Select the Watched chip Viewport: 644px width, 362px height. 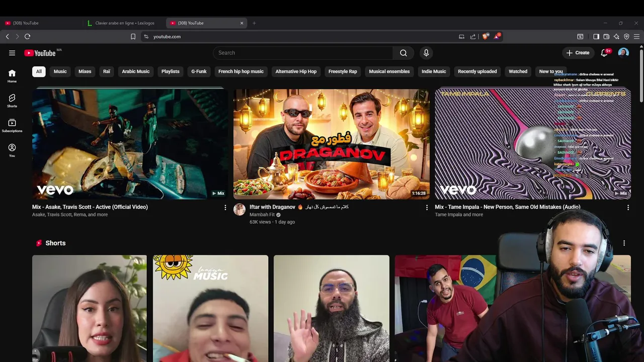[518, 71]
